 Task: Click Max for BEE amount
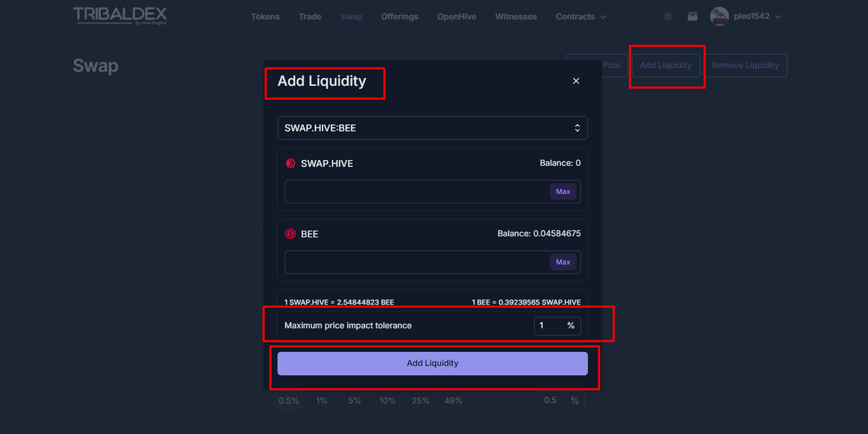(563, 262)
